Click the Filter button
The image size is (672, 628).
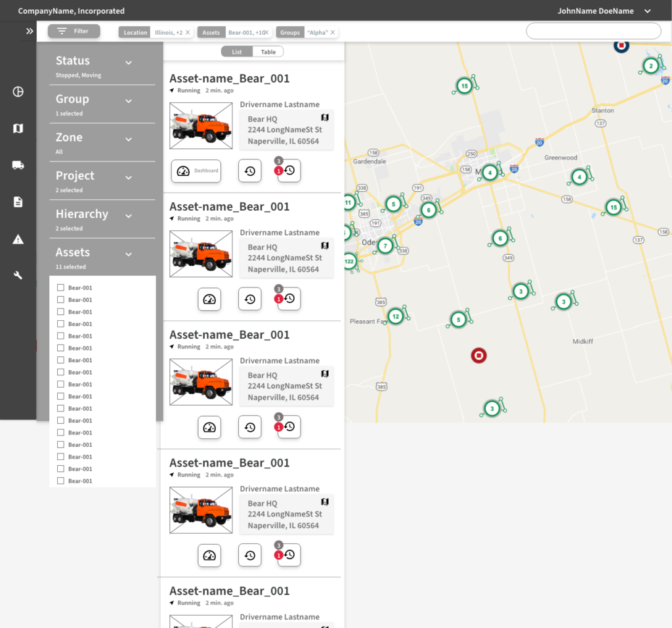point(73,31)
